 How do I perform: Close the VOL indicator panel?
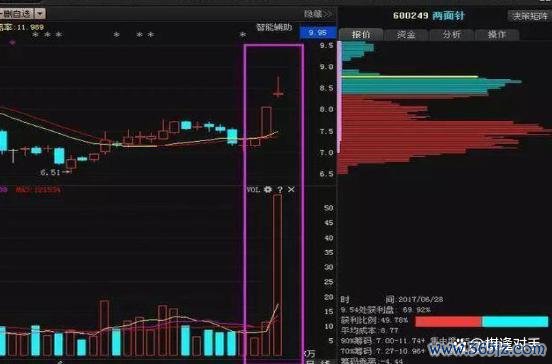291,189
